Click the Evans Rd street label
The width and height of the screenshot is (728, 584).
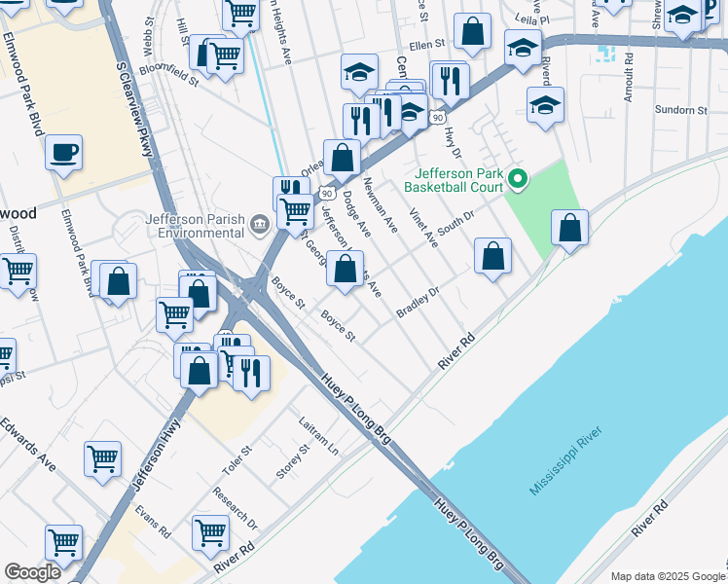pyautogui.click(x=153, y=522)
